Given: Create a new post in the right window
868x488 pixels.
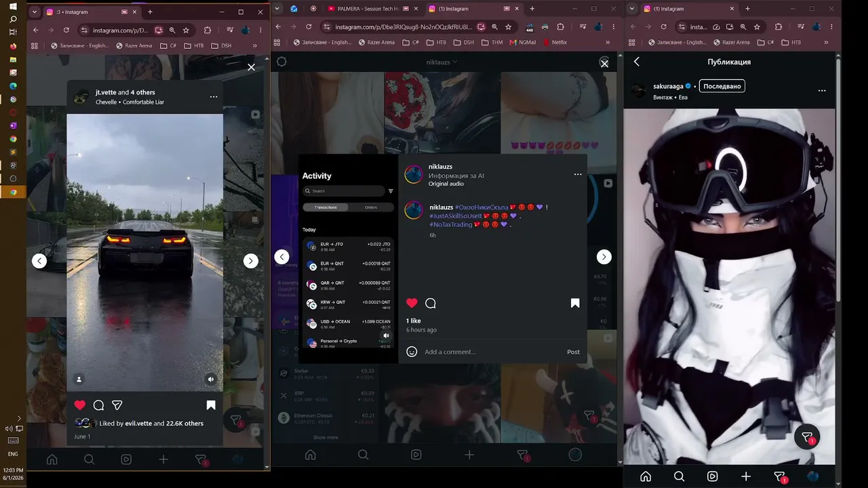Looking at the screenshot, I should tap(746, 476).
